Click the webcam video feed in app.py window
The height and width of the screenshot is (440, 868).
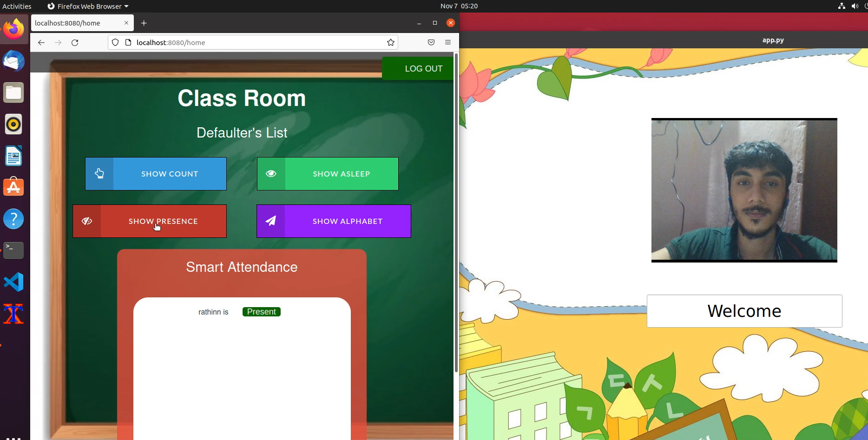pos(744,190)
